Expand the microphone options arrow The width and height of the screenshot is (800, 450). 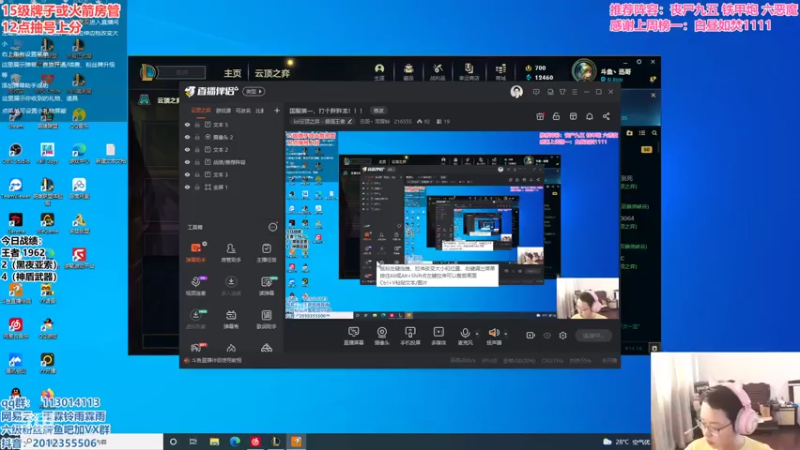[477, 334]
